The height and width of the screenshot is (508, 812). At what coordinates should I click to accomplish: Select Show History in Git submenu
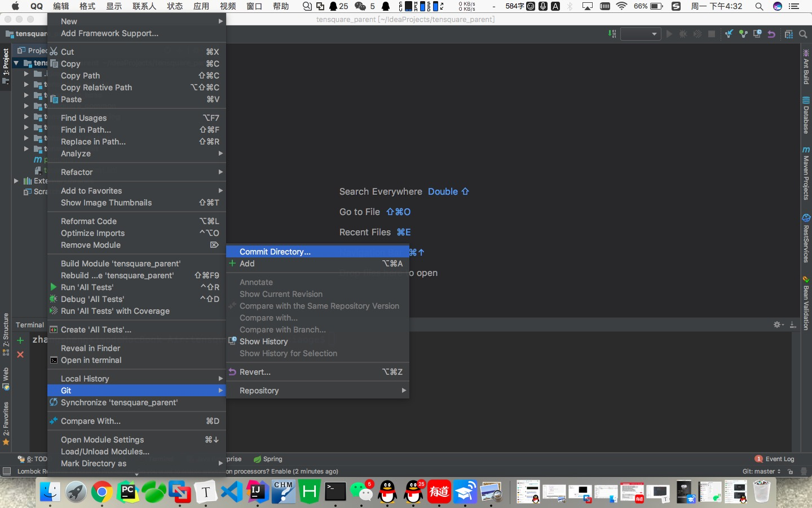317,341
